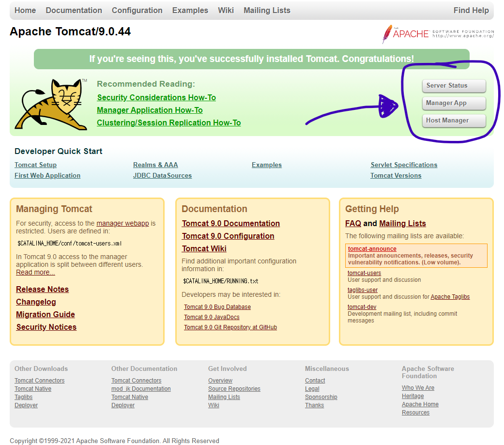Click Wiki link under Get Involved
504x445 pixels.
click(x=214, y=405)
